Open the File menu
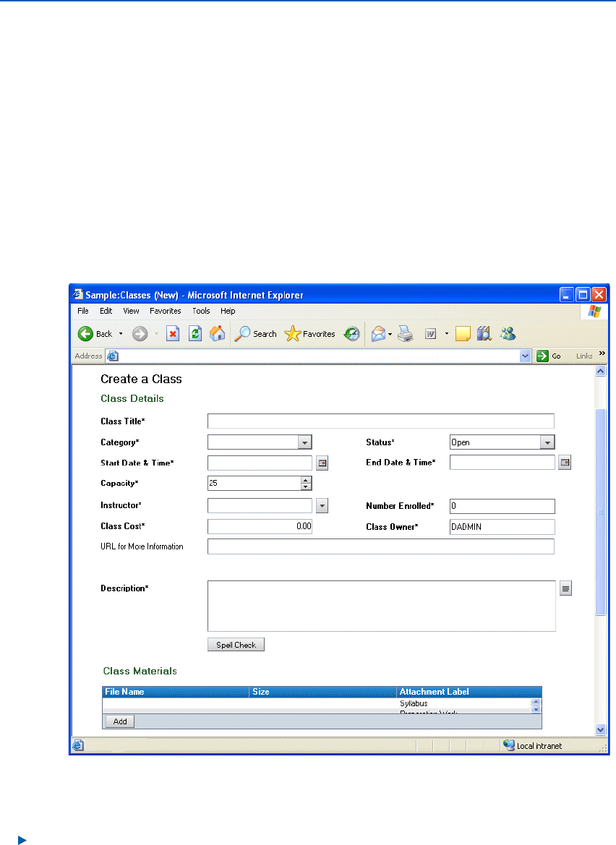This screenshot has width=616, height=845. [x=83, y=311]
